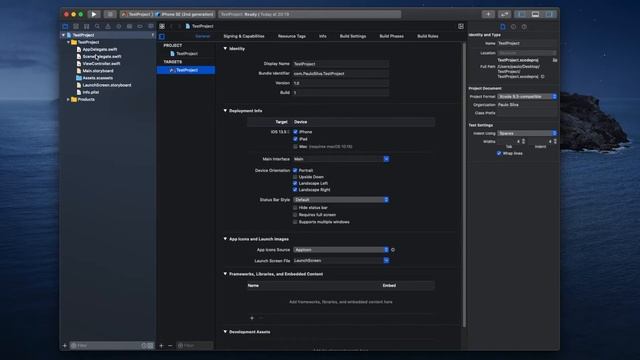Image resolution: width=640 pixels, height=360 pixels.
Task: Stop the running build with the Stop button
Action: point(110,14)
